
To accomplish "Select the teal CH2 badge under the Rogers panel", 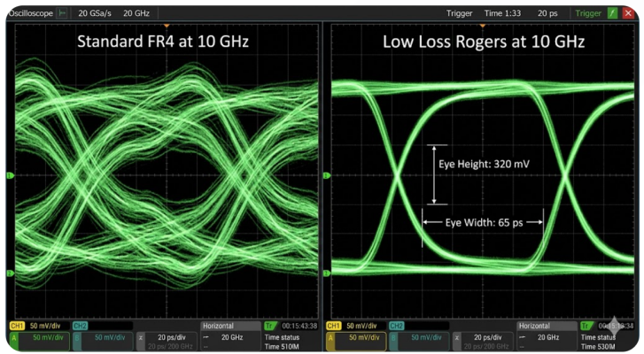I will (396, 326).
